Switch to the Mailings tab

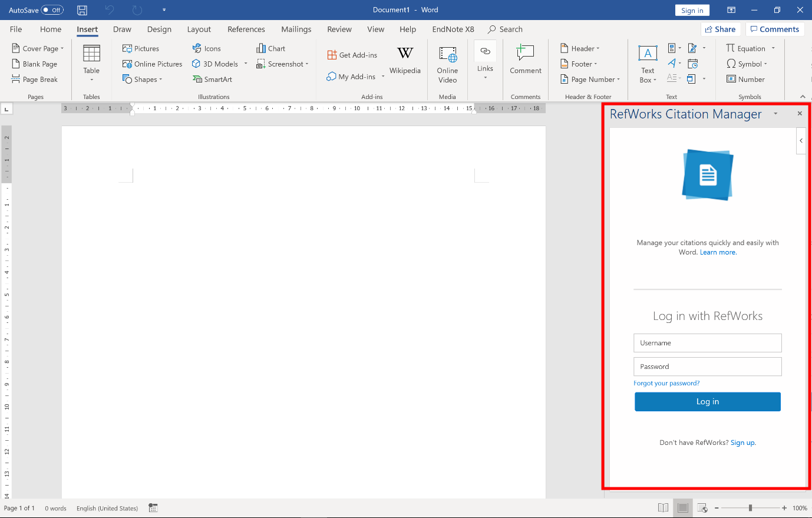pos(296,29)
